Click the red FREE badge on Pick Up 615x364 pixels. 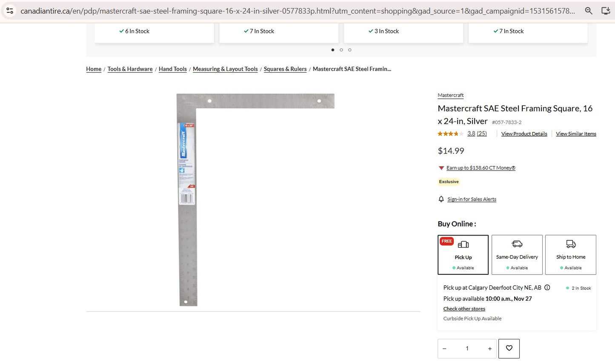tap(447, 241)
